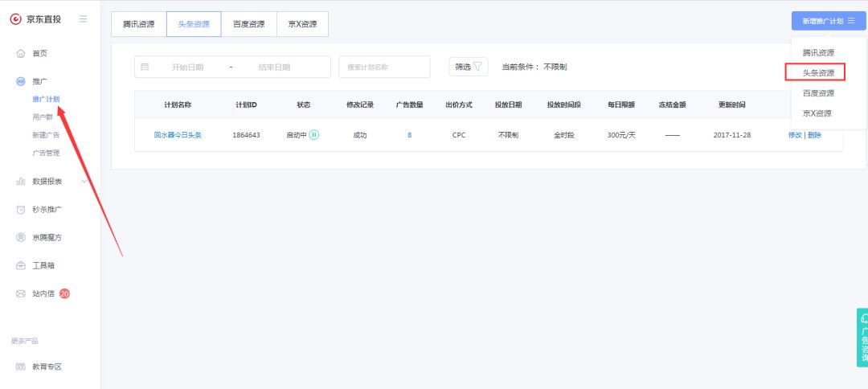
Task: Click 删除 link in plan row
Action: pyautogui.click(x=815, y=135)
